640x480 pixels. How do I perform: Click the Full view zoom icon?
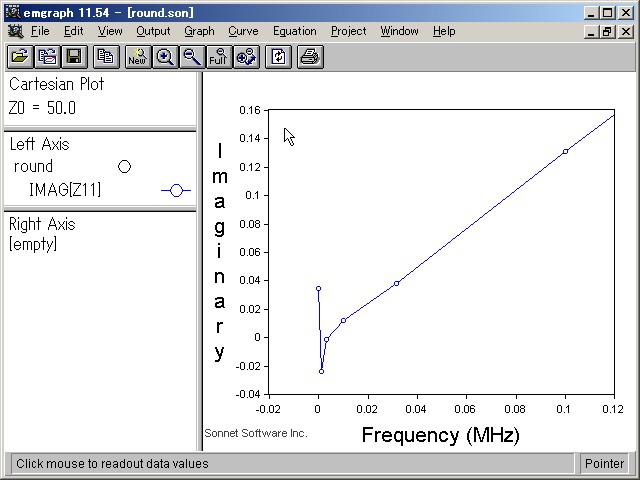point(218,57)
